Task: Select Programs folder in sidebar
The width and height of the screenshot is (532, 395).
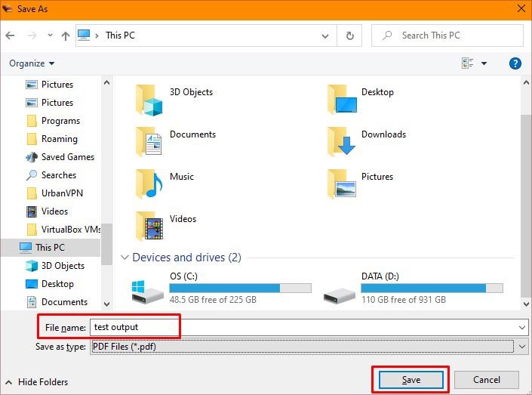Action: (x=53, y=121)
